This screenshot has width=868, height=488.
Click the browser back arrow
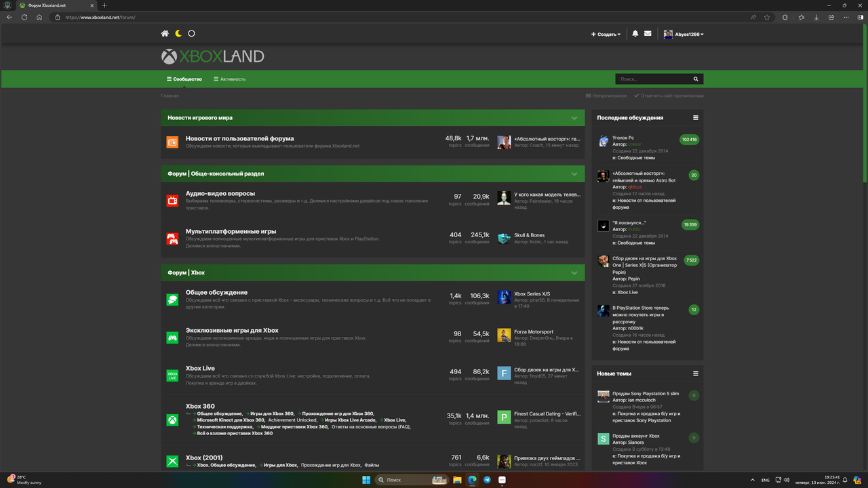pos(9,17)
